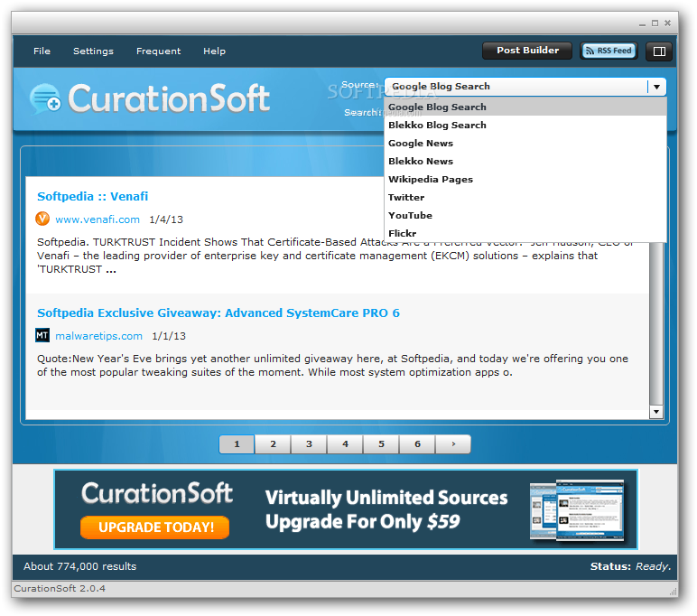This screenshot has width=697, height=616.
Task: Click the results vertical scrollbar track
Action: click(656, 323)
